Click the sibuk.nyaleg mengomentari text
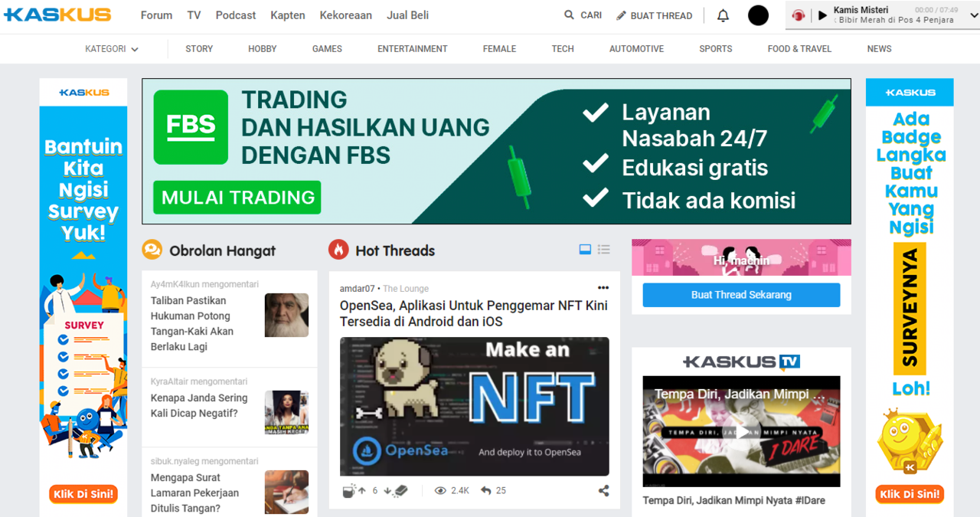Image resolution: width=980 pixels, height=517 pixels. (204, 461)
